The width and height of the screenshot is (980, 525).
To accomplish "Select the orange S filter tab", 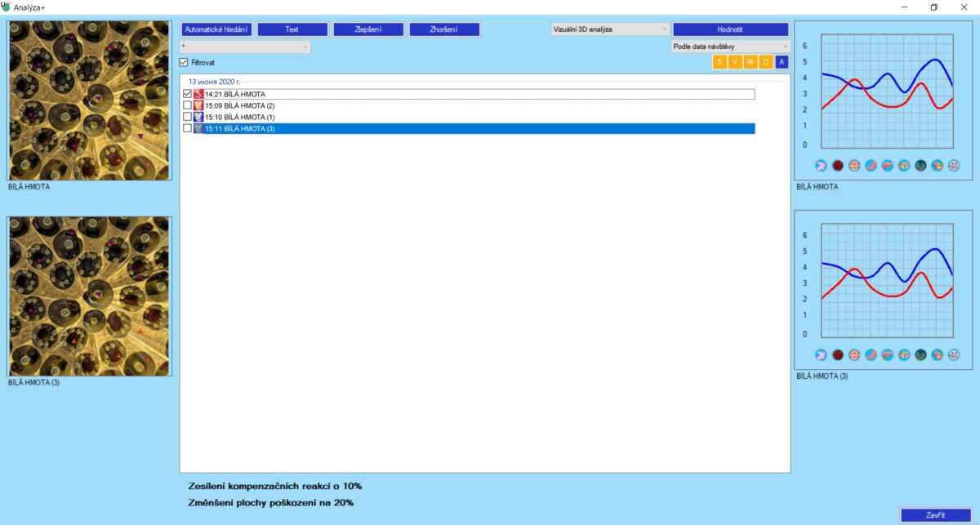I will tap(719, 62).
